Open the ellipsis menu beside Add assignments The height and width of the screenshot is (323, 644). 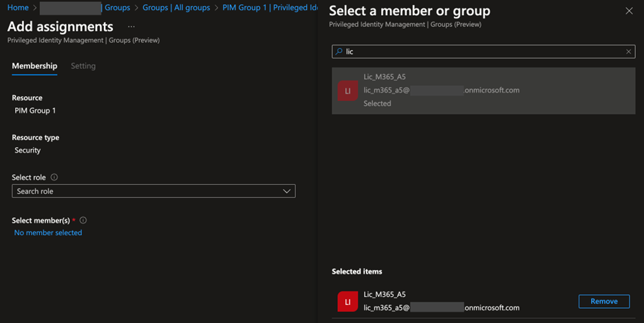pos(131,27)
